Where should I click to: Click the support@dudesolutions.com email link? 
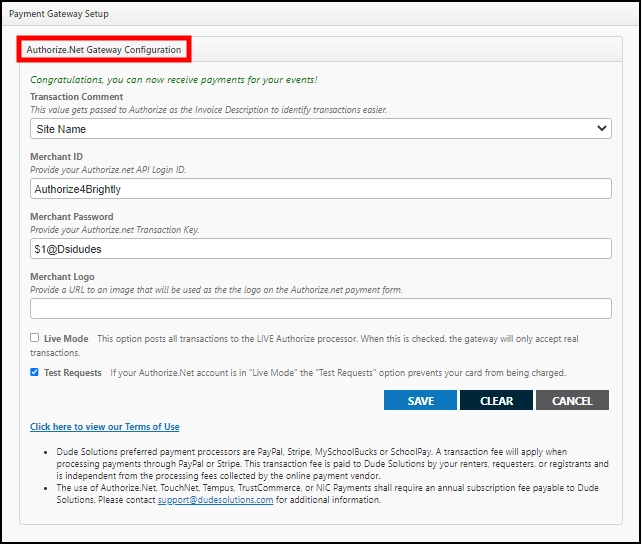215,500
